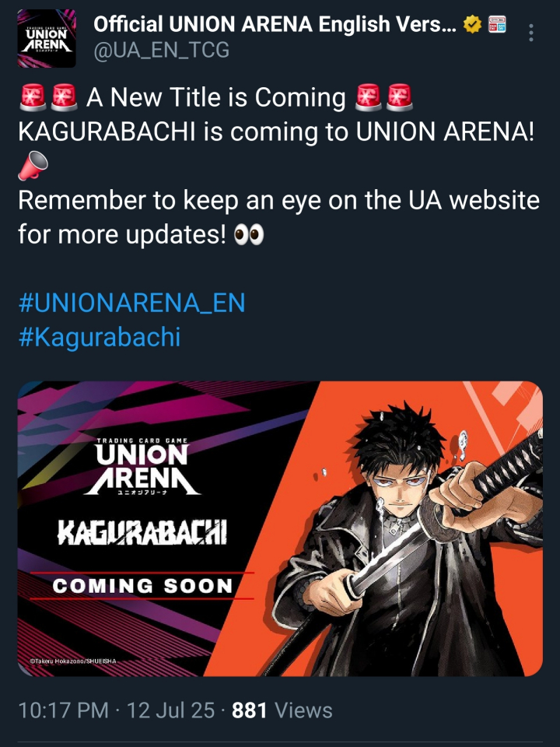This screenshot has height=747, width=560.
Task: View the 881 Views analytics
Action: click(282, 710)
